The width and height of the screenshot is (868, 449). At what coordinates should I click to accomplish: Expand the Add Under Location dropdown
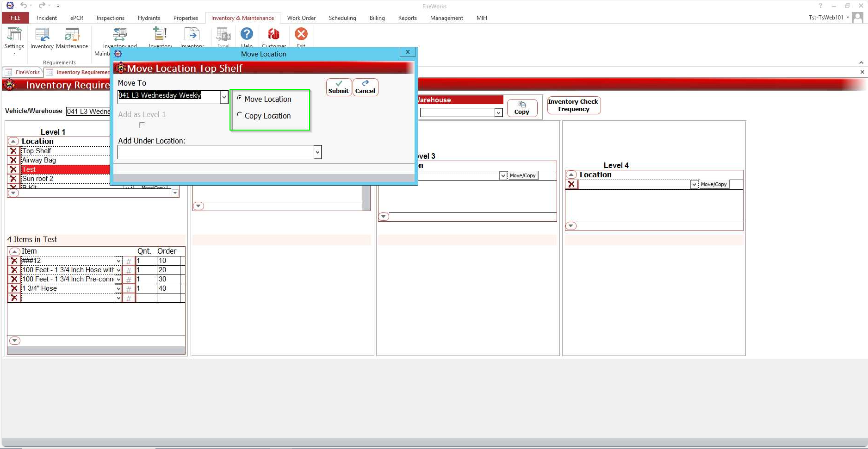[x=317, y=152]
